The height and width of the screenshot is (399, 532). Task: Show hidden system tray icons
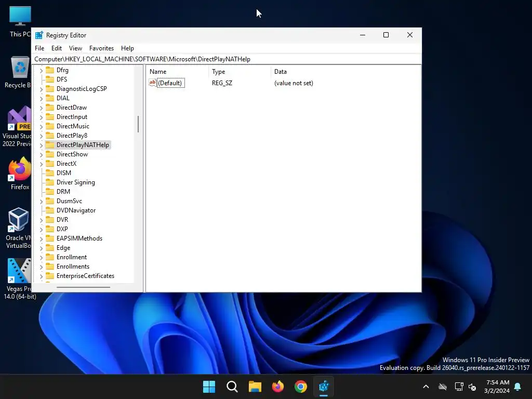pos(426,387)
